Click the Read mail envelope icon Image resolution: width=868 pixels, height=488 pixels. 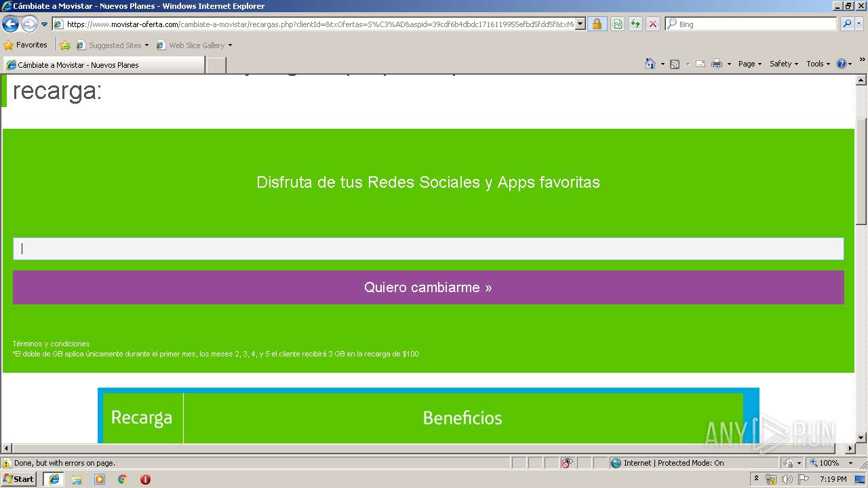coord(701,64)
